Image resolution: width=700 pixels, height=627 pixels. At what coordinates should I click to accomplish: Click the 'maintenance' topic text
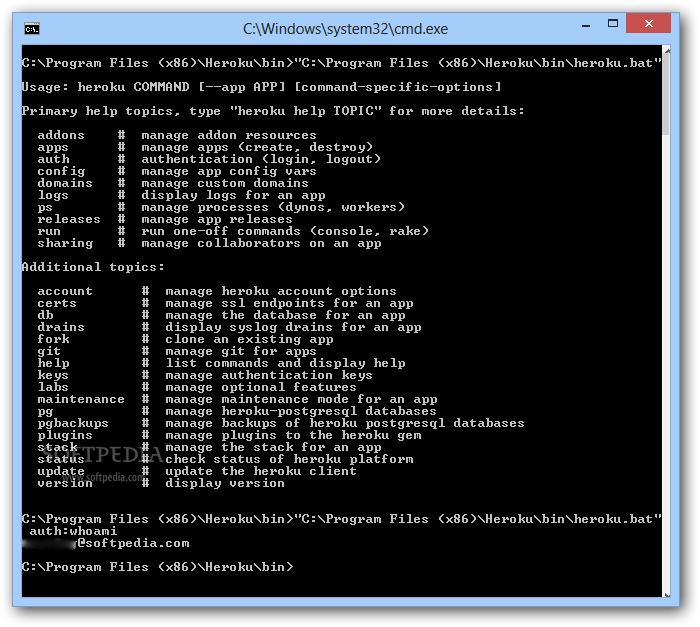81,399
